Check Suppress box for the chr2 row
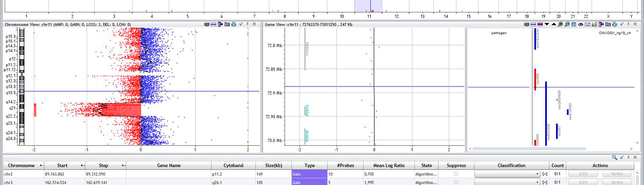Viewport: 644px width, 185px height. [456, 174]
